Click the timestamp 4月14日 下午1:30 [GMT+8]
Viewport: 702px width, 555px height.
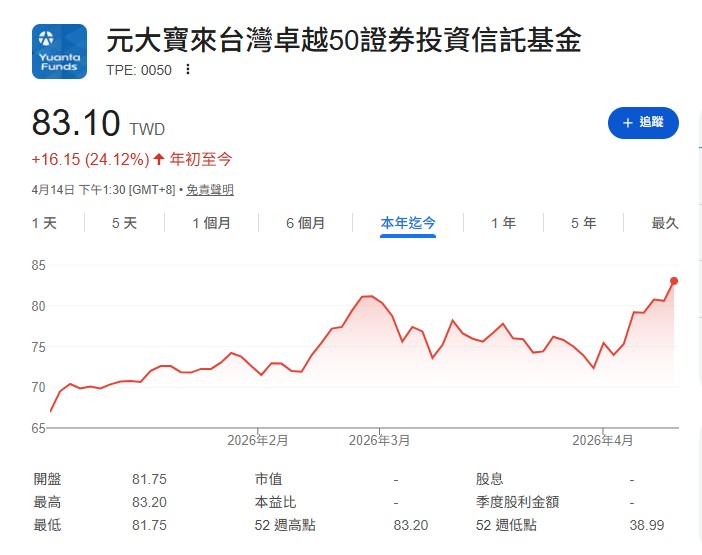[x=103, y=190]
